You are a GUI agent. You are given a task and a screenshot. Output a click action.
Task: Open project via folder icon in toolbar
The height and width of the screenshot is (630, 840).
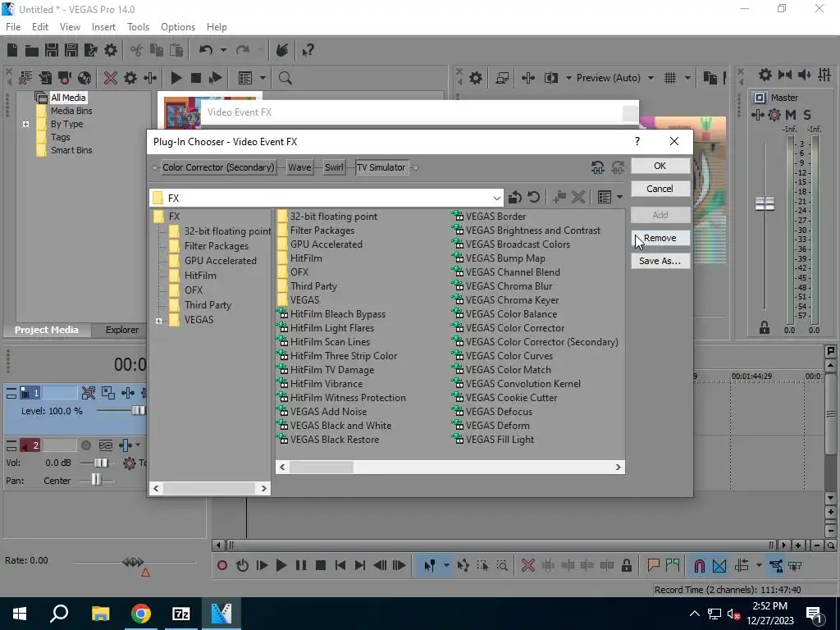[x=32, y=50]
